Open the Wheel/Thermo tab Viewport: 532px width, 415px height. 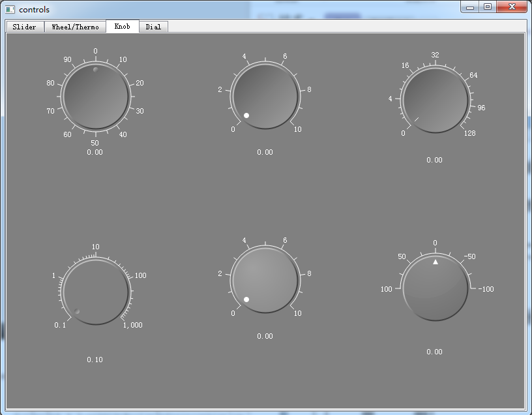[75, 27]
